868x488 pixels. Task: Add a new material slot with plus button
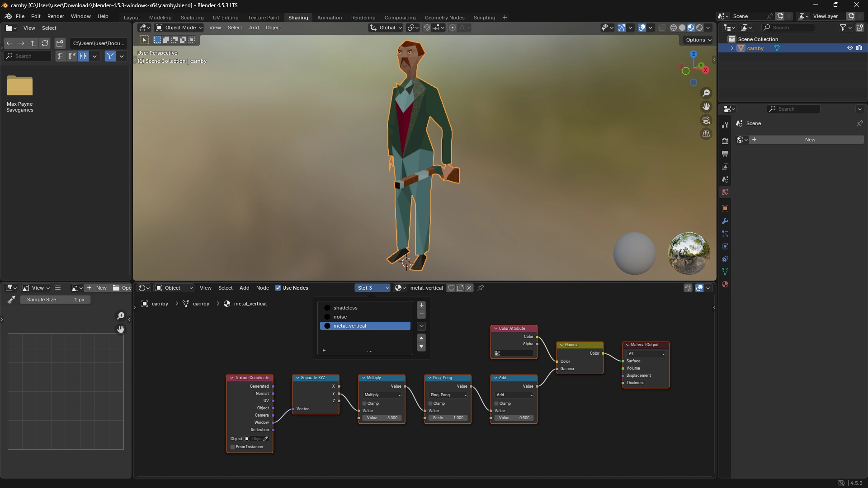[x=421, y=305]
